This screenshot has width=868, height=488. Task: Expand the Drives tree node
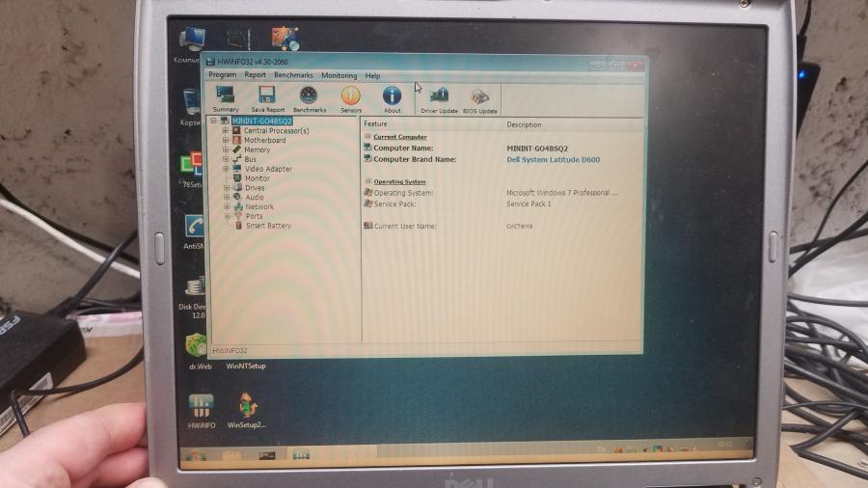227,187
